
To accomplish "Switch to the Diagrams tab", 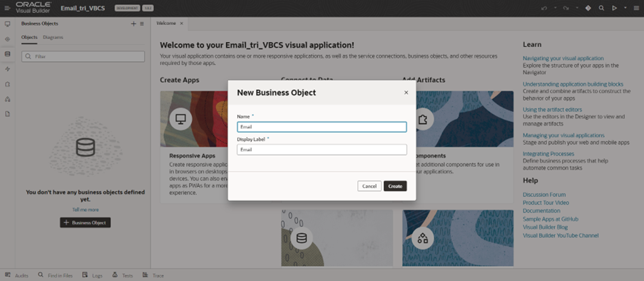I will click(53, 37).
